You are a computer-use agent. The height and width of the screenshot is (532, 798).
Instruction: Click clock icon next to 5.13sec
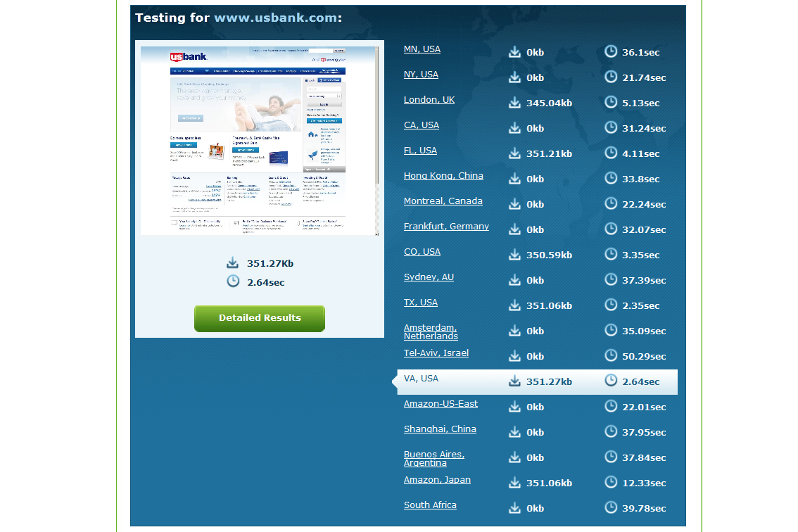pos(611,102)
